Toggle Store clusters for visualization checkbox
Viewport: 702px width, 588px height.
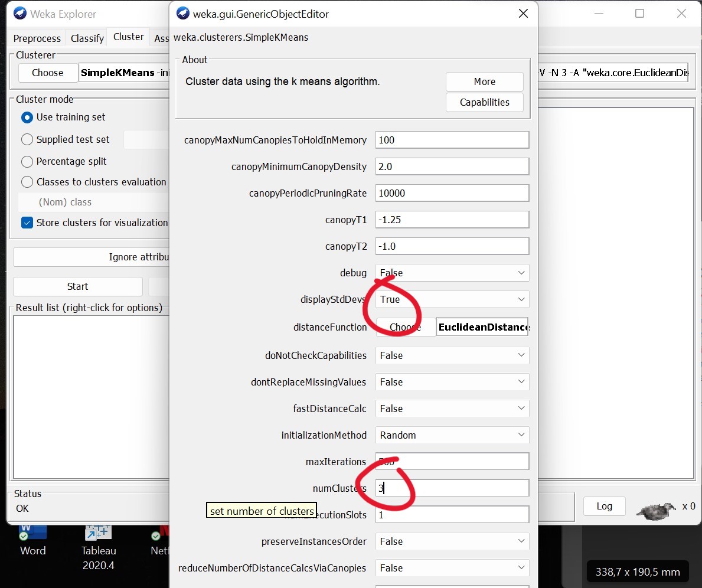27,223
